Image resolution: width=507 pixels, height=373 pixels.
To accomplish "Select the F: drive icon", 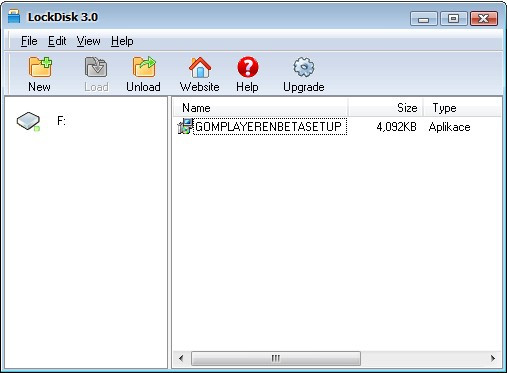I will coord(29,121).
